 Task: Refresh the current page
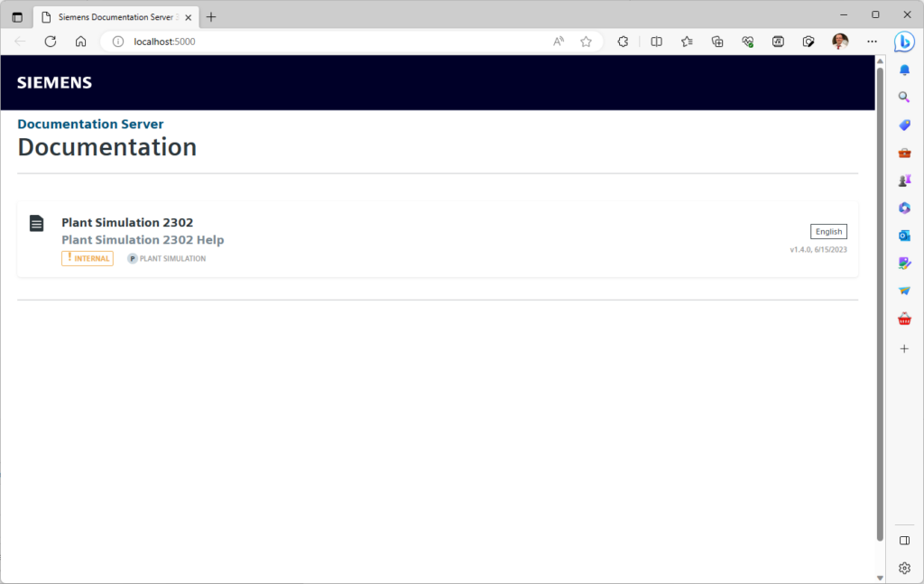(51, 42)
